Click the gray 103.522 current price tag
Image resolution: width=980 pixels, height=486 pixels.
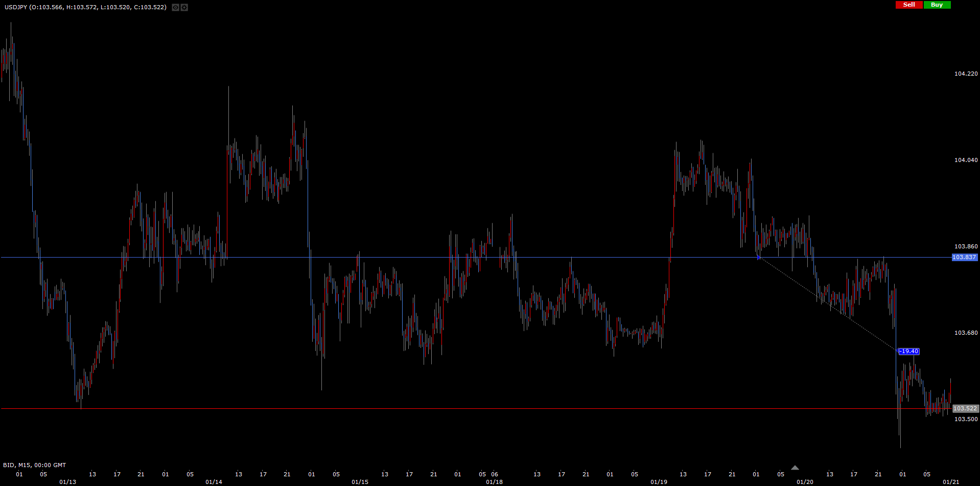965,409
